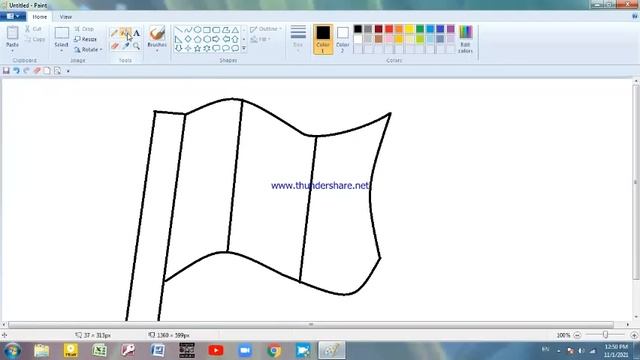Click the vertical scrollbar of the canvas
This screenshot has height=360, width=640.
(636, 182)
